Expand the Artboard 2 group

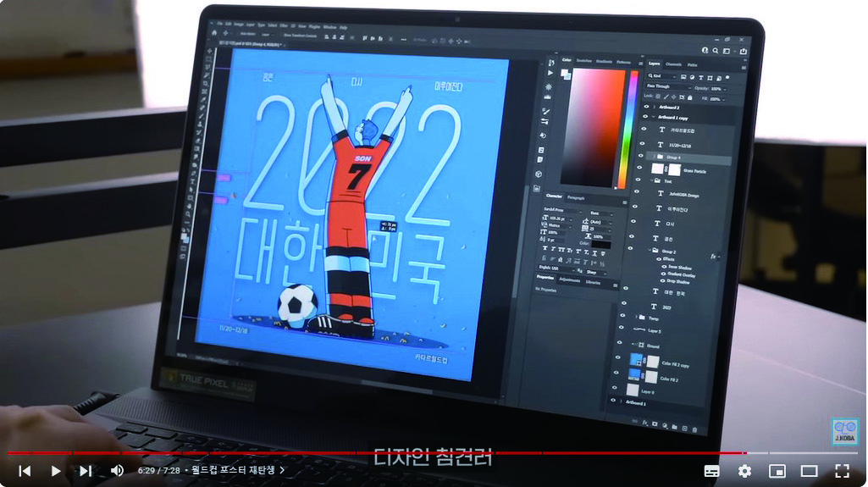coord(655,107)
